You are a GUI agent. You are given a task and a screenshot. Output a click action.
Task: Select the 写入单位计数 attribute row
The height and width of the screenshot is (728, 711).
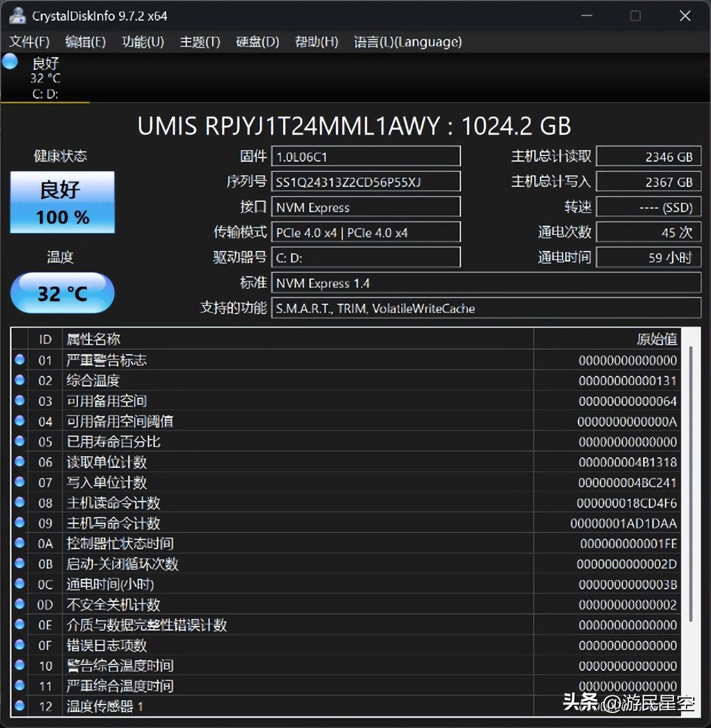click(287, 482)
